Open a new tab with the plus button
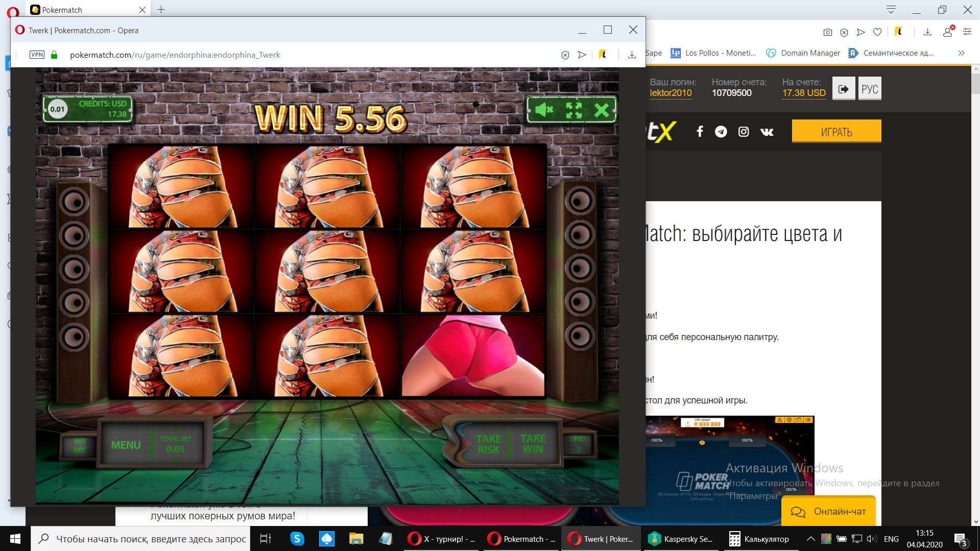This screenshot has width=980, height=551. coord(161,9)
